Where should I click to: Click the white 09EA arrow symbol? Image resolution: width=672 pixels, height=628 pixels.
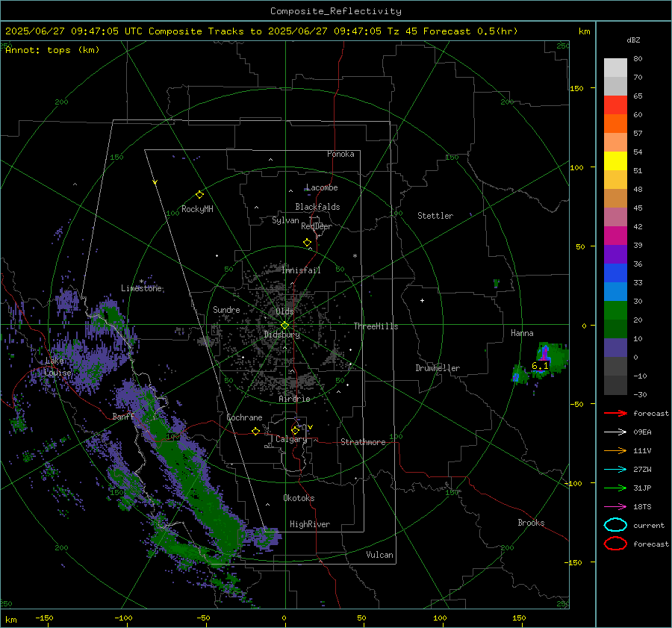[615, 432]
